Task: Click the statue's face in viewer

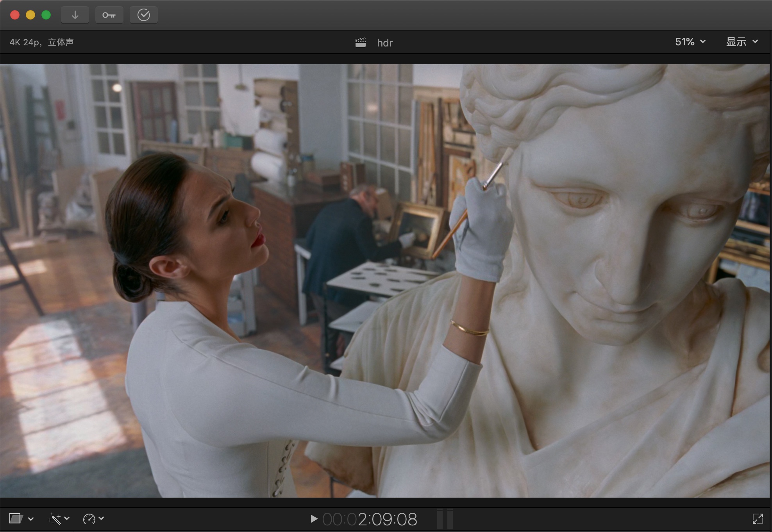Action: click(625, 234)
